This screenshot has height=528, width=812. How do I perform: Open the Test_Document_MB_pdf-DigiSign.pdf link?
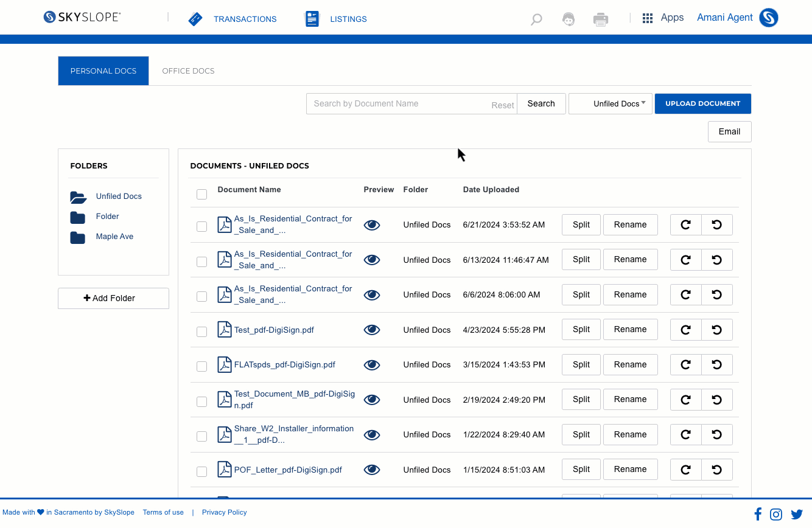pyautogui.click(x=295, y=400)
